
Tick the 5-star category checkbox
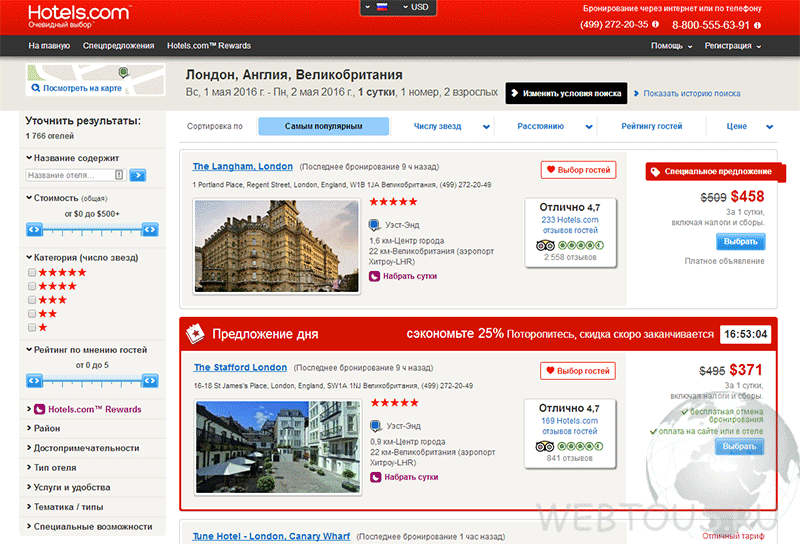32,273
